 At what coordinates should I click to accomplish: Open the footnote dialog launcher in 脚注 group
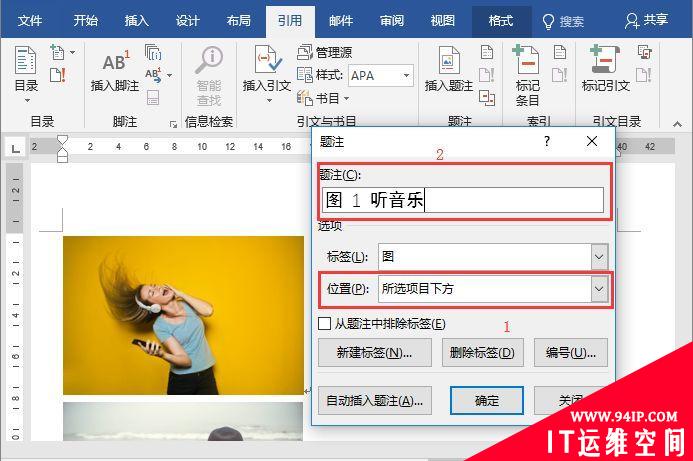[173, 125]
